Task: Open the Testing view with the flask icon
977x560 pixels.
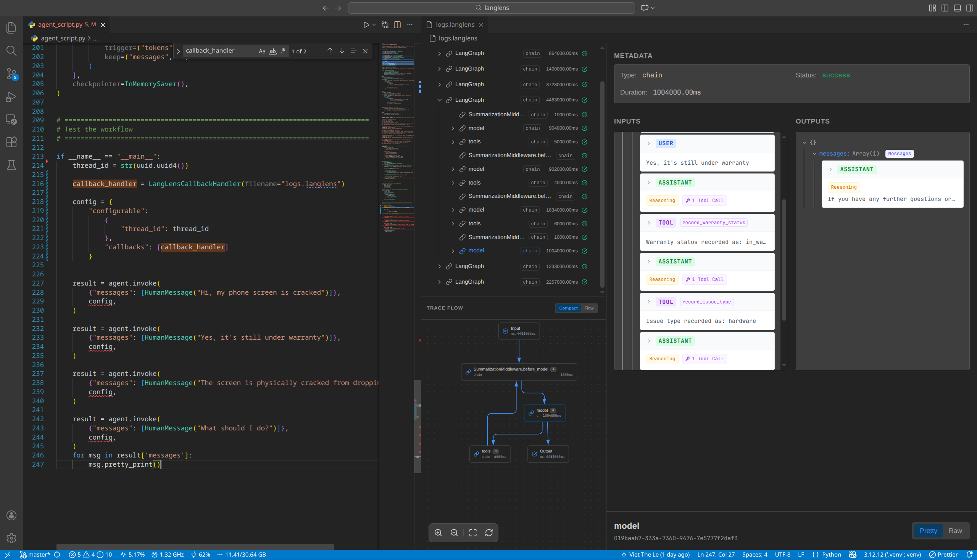Action: [x=11, y=165]
